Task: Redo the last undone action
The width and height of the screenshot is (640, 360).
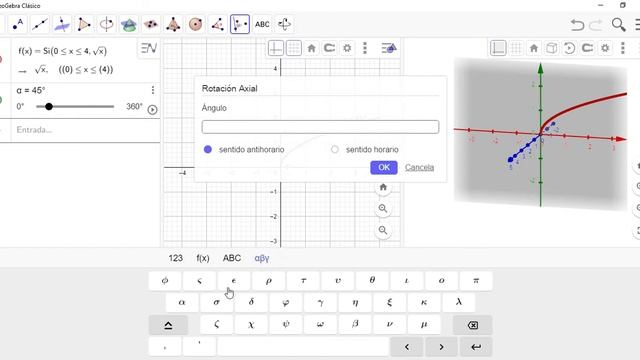Action: click(x=596, y=25)
